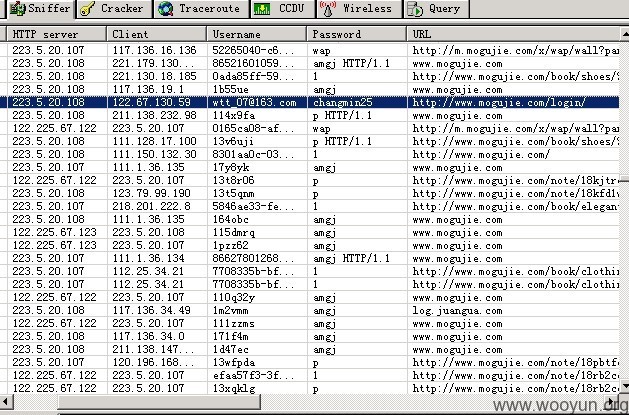
Task: Click username 17y8yk cell
Action: coord(257,168)
